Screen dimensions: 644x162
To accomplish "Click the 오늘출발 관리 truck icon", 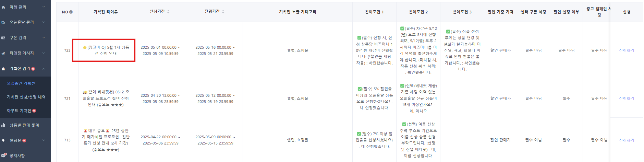I will [3, 22].
